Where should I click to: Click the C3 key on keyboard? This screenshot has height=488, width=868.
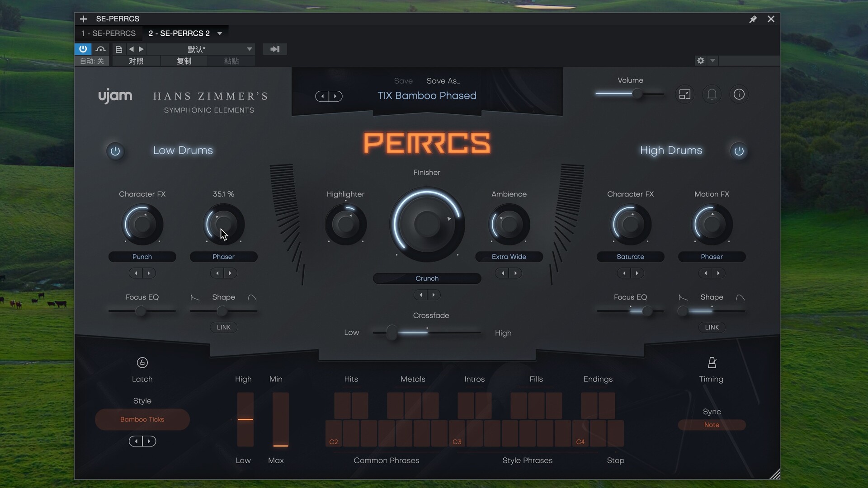click(x=457, y=433)
